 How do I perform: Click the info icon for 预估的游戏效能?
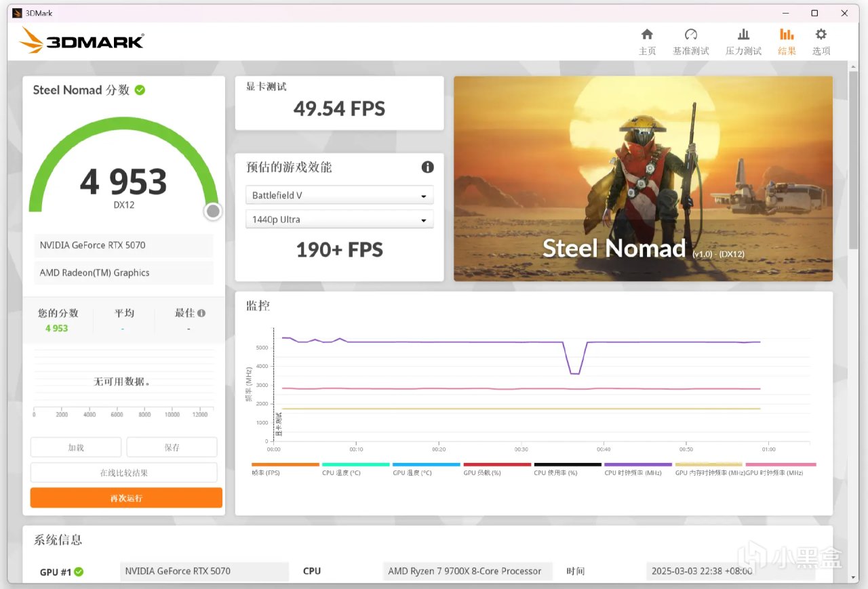coord(427,167)
